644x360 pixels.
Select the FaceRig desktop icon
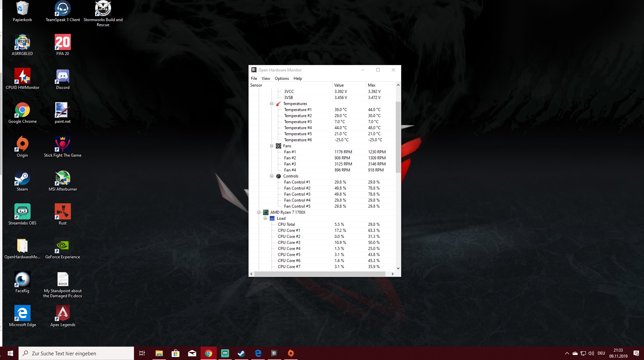point(23,282)
